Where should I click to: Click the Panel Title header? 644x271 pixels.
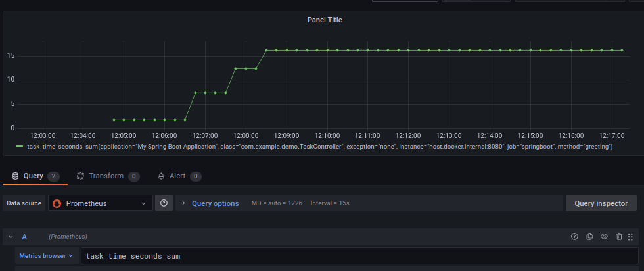(325, 20)
